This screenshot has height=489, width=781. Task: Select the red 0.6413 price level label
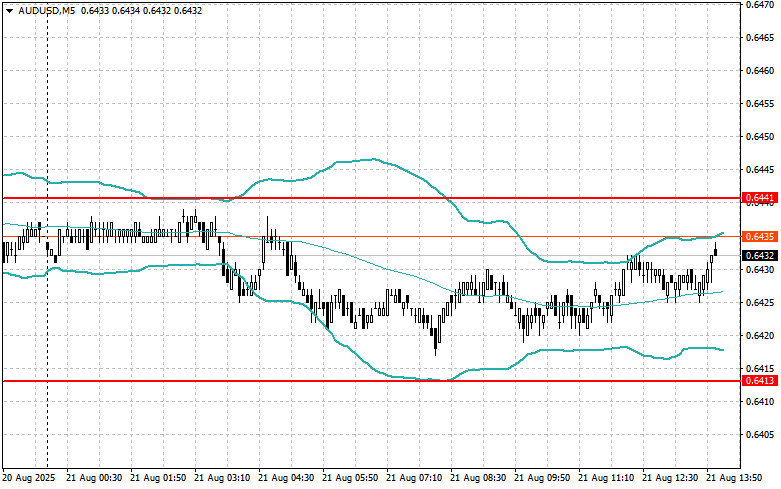760,381
